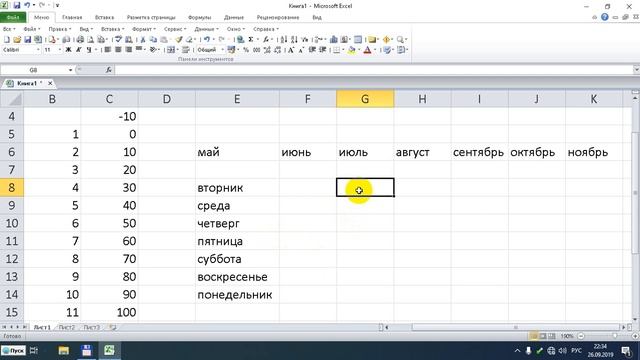Viewport: 640px width, 360px height.
Task: Apply thousands separator 000 format
Action: 256,50
